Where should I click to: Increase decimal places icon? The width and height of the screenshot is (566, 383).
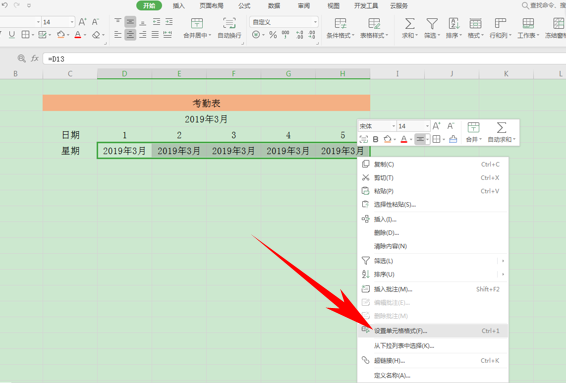[299, 35]
